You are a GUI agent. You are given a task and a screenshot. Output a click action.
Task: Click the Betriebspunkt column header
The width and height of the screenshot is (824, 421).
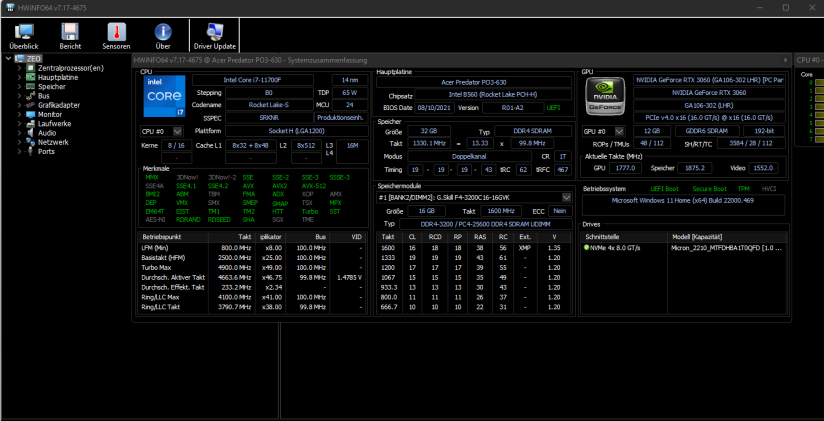click(173, 237)
